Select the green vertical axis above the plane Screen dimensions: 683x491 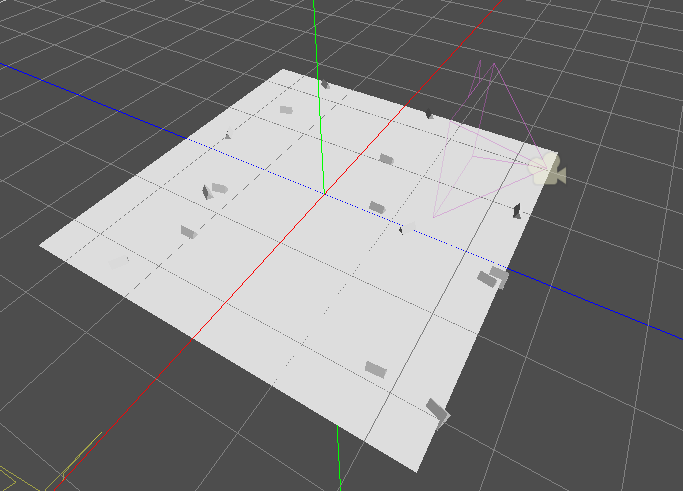tap(316, 40)
